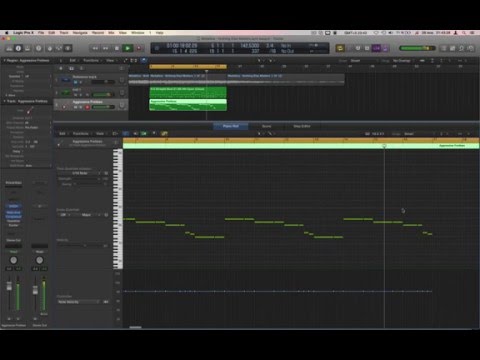Open the Toolbar button in control bar
This screenshot has width=480, height=360.
[28, 48]
